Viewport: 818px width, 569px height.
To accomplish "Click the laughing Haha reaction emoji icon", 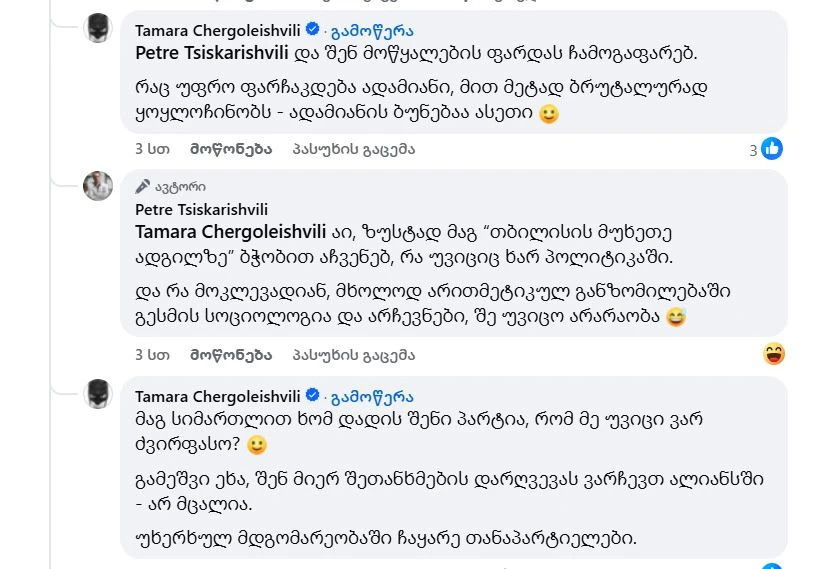I will tap(773, 354).
